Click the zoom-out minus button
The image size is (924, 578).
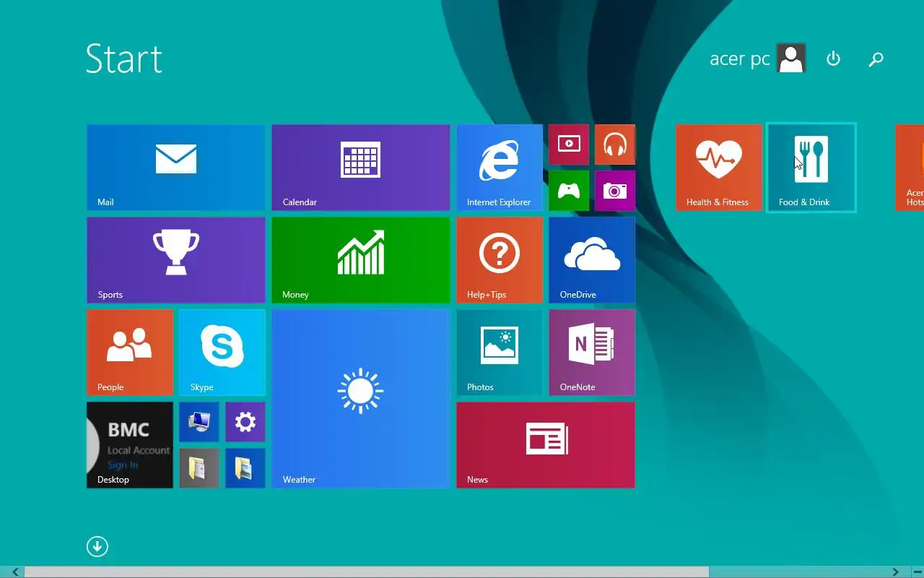[917, 572]
